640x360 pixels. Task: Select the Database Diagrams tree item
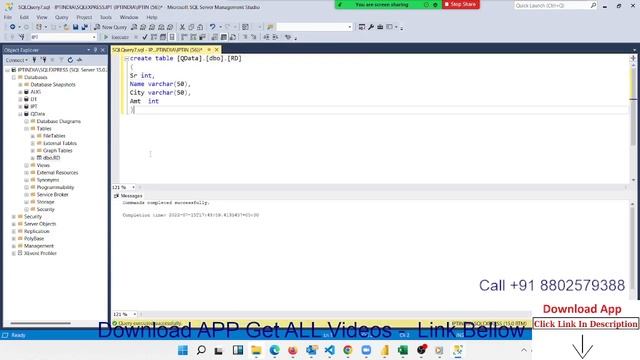[59, 121]
